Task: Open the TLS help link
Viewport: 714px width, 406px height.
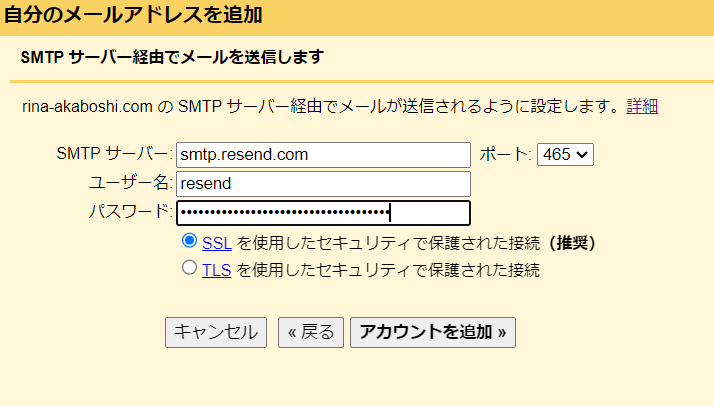Action: (217, 270)
